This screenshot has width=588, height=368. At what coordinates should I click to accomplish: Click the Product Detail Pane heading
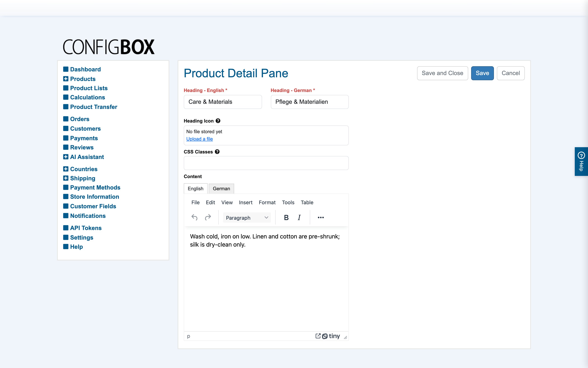pyautogui.click(x=236, y=73)
